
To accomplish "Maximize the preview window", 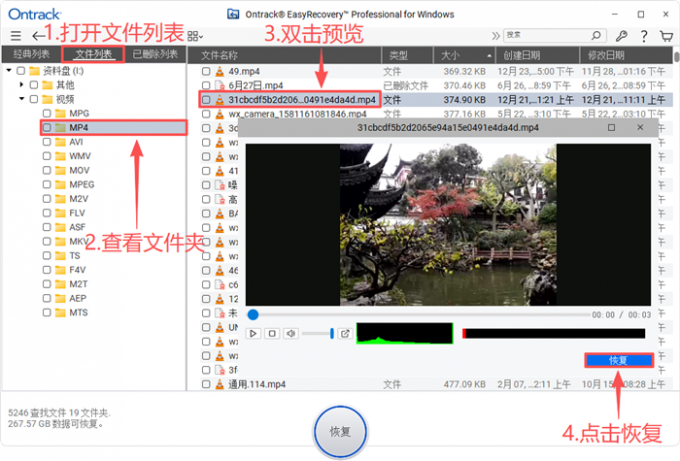I will (x=611, y=128).
